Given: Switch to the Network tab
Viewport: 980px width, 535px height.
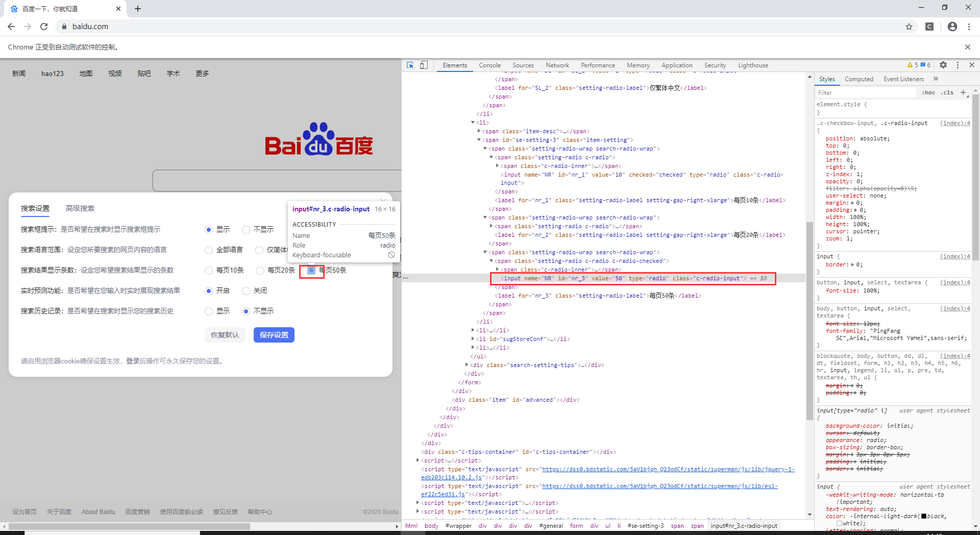Looking at the screenshot, I should (557, 65).
